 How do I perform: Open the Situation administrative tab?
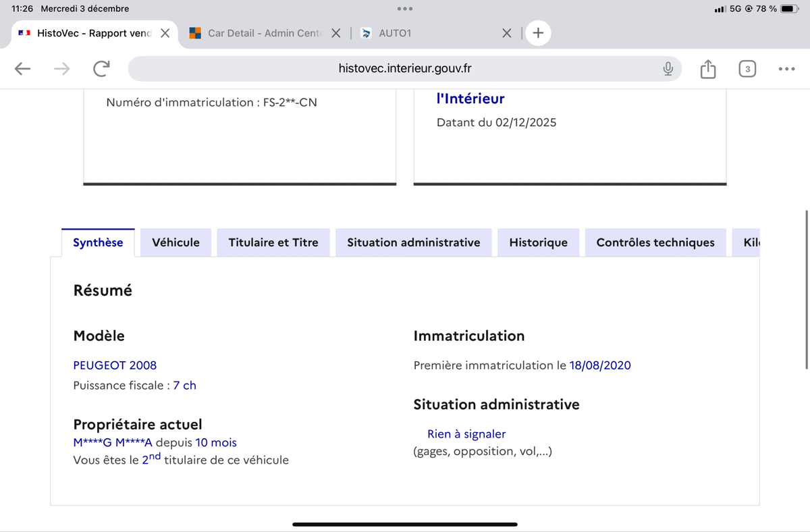point(413,242)
